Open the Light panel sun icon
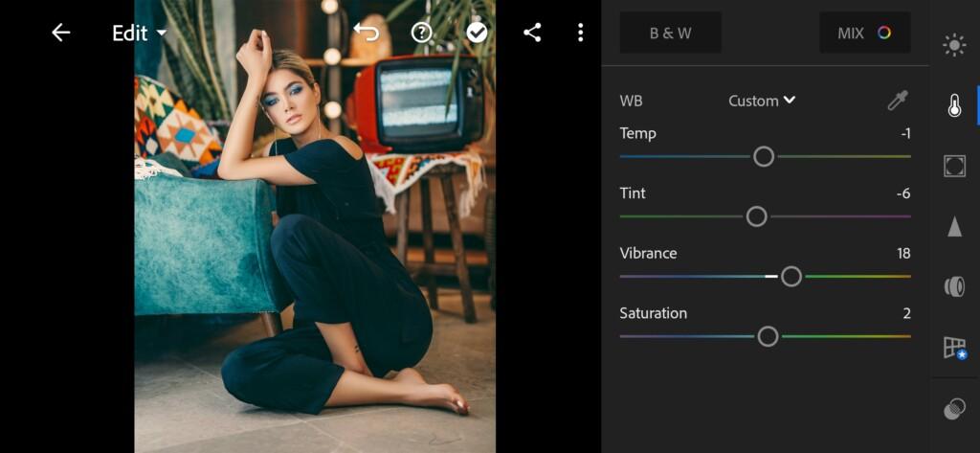 pyautogui.click(x=954, y=46)
